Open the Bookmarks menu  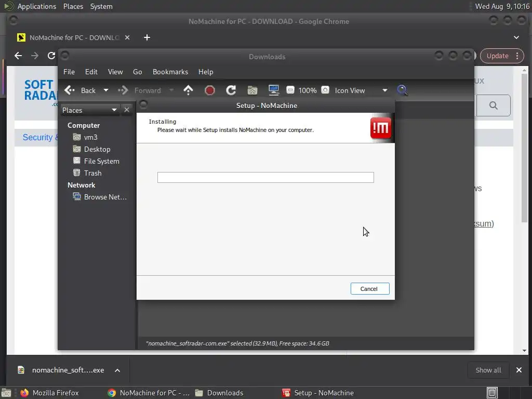pyautogui.click(x=170, y=72)
